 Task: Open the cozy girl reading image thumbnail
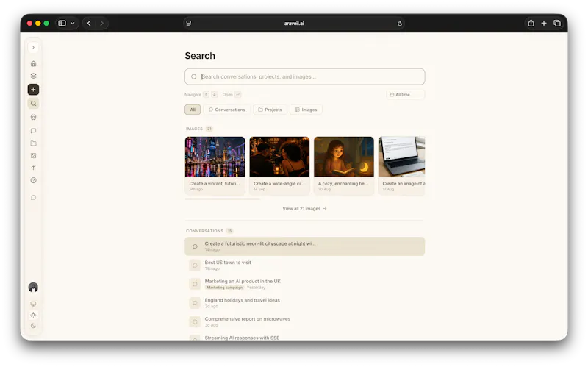[344, 157]
